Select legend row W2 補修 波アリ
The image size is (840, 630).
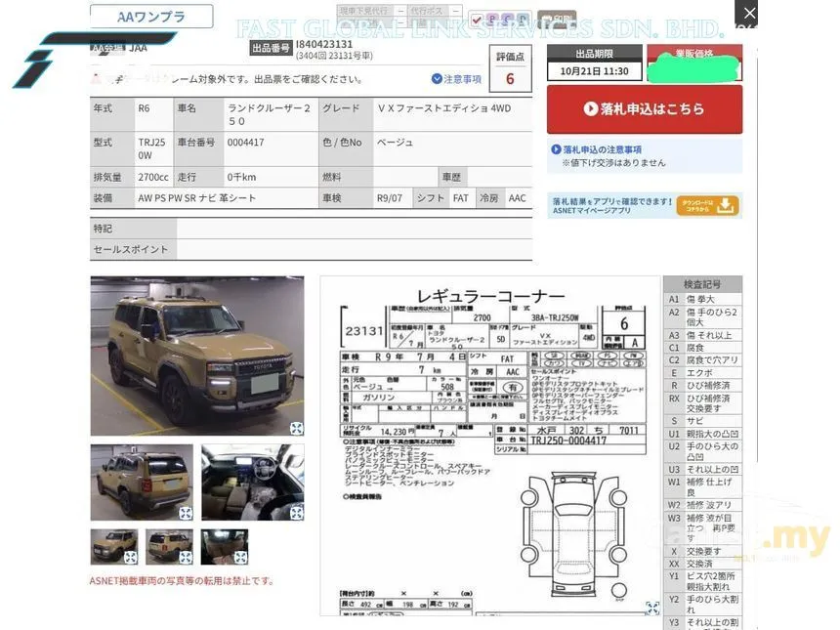pyautogui.click(x=702, y=505)
